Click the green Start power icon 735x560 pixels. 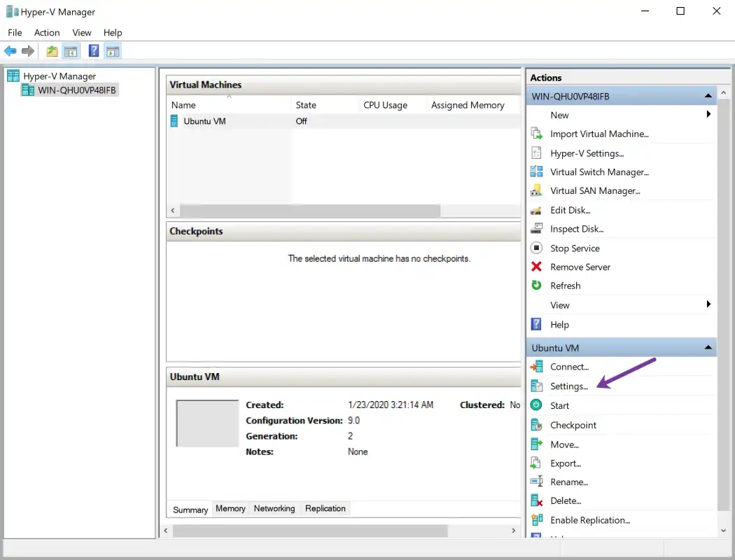(536, 405)
